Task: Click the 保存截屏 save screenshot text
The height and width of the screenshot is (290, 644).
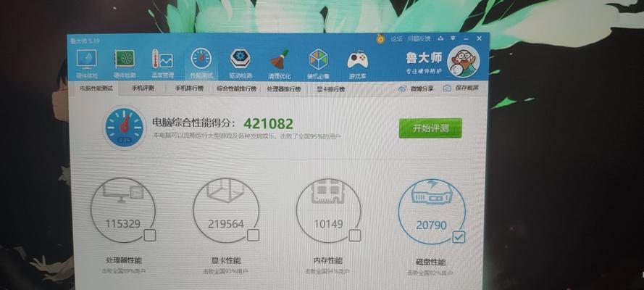Action: (x=467, y=88)
